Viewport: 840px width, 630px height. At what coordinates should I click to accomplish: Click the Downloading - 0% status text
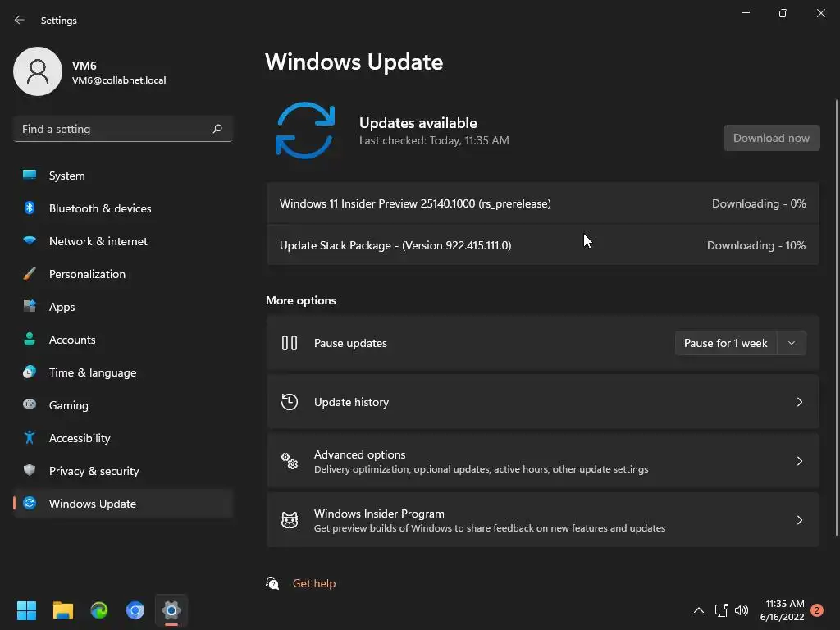759,203
